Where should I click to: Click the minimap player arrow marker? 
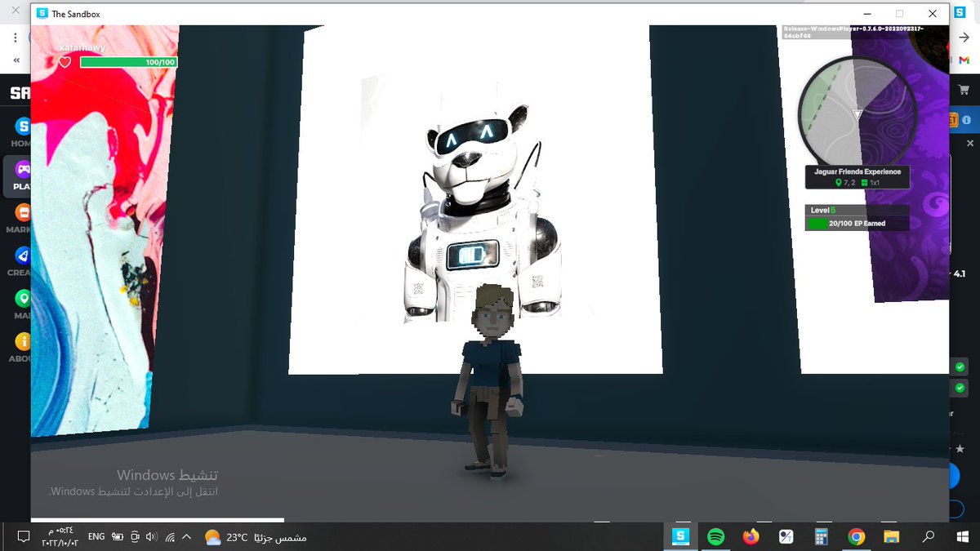coord(857,114)
